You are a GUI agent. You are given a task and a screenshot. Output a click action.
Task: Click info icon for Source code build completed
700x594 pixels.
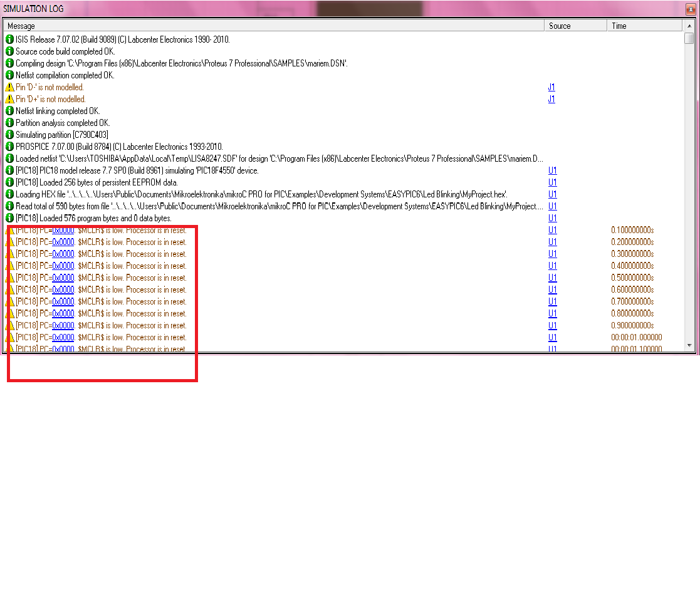9,51
